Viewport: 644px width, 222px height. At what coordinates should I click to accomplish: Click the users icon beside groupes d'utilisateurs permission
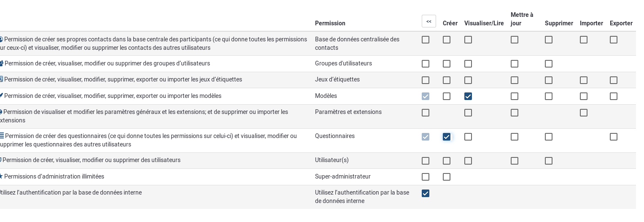pyautogui.click(x=1, y=63)
